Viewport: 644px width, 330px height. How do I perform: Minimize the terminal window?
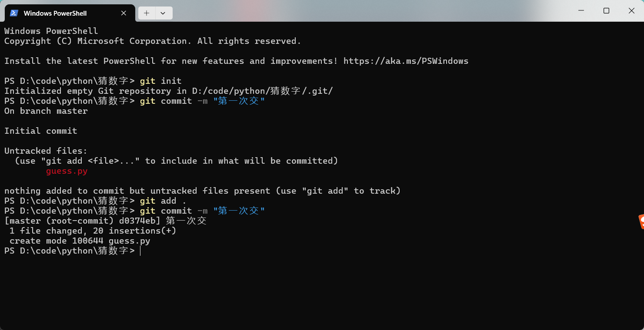(x=581, y=11)
